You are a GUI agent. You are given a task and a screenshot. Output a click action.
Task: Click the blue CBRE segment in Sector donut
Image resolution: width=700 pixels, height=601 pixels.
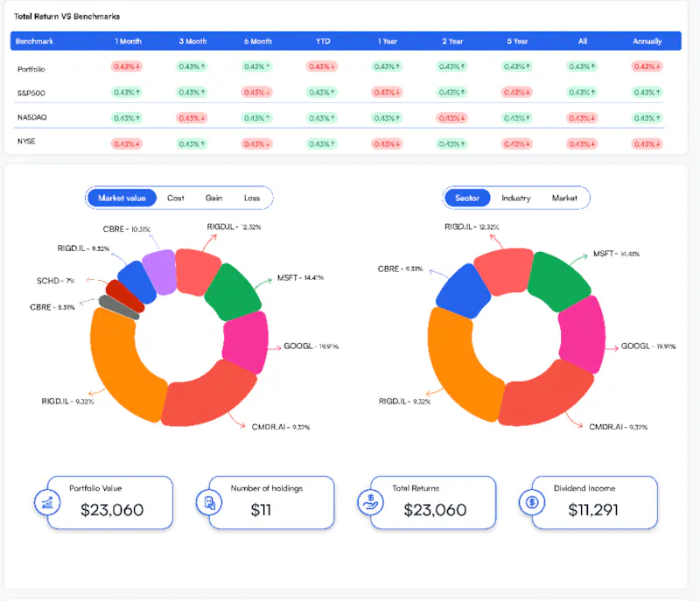pyautogui.click(x=463, y=291)
